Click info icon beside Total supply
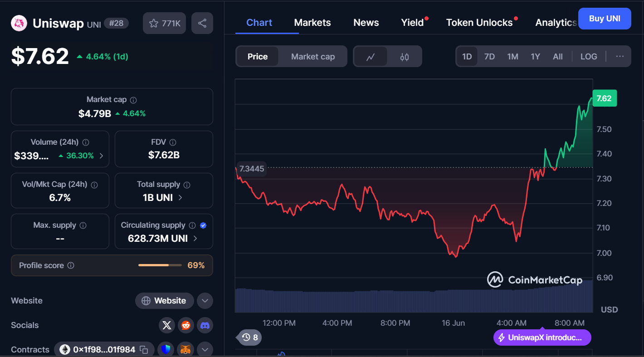644x357 pixels. (187, 185)
